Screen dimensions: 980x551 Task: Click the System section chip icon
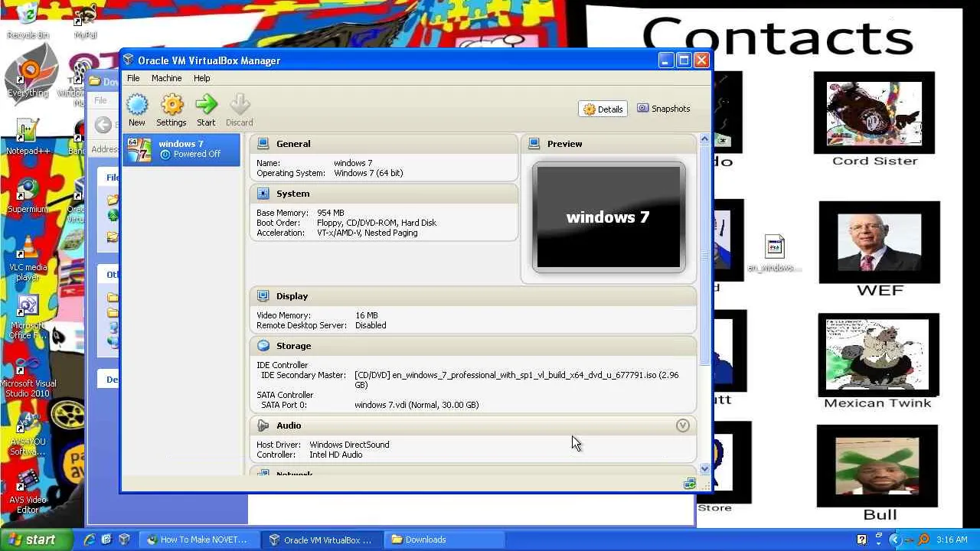tap(263, 194)
